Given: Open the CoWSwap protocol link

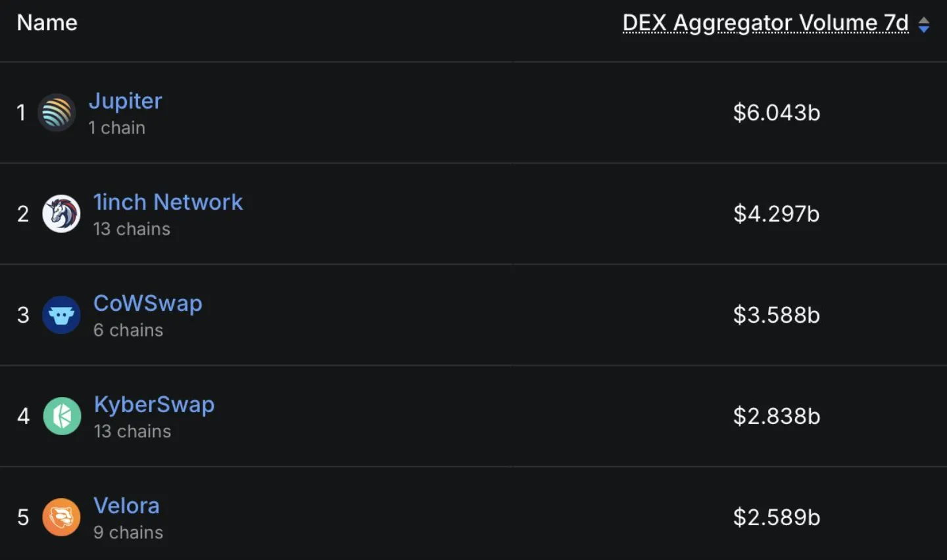Looking at the screenshot, I should click(x=147, y=304).
